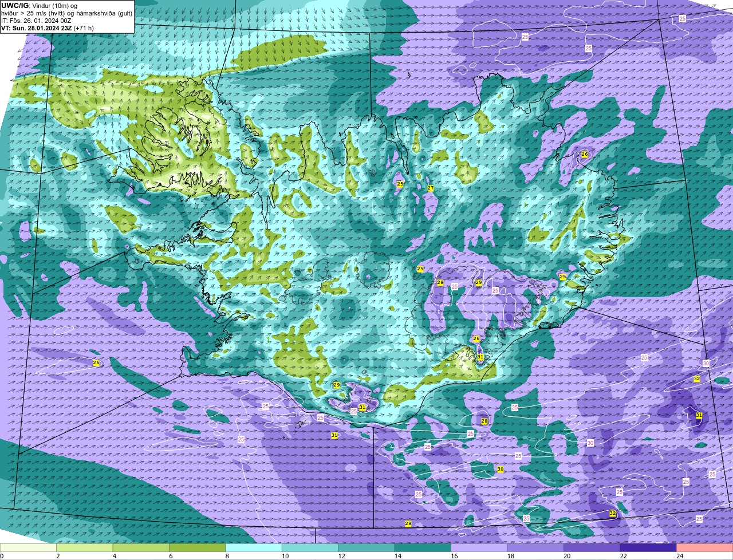This screenshot has height=560, width=733.
Task: Select the legend swatch between 4 and 6
Action: (x=141, y=547)
